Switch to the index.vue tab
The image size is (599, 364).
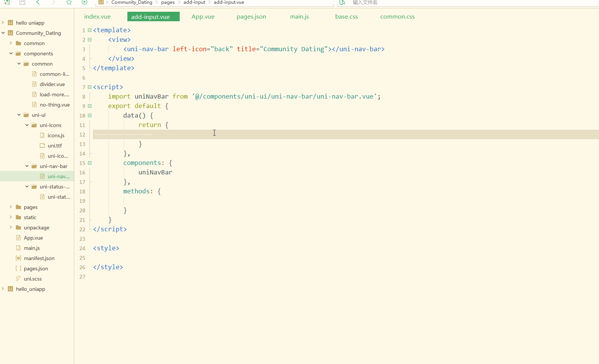[97, 17]
